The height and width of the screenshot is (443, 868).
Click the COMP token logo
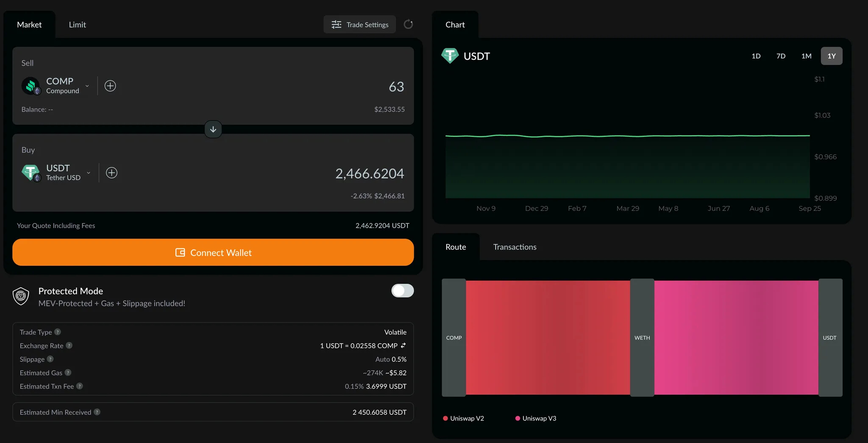(x=31, y=86)
